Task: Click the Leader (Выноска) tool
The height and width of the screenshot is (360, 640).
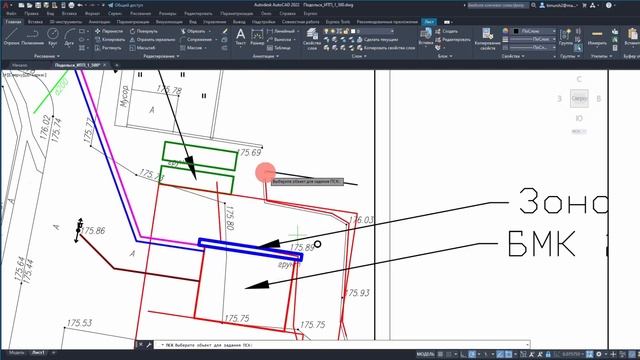Action: click(x=280, y=40)
